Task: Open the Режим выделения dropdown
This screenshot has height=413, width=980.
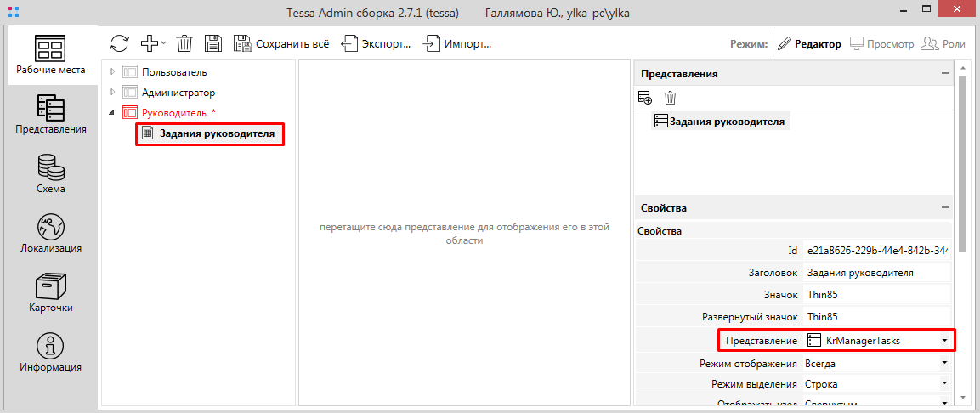Action: [x=943, y=384]
